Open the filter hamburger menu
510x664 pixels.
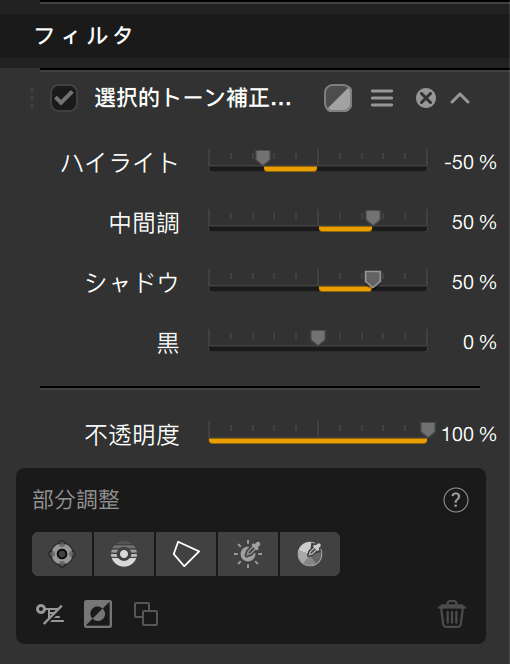point(382,98)
